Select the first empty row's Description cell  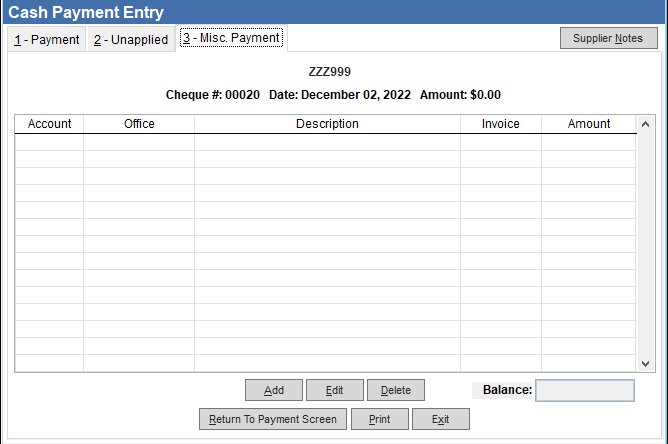point(327,142)
